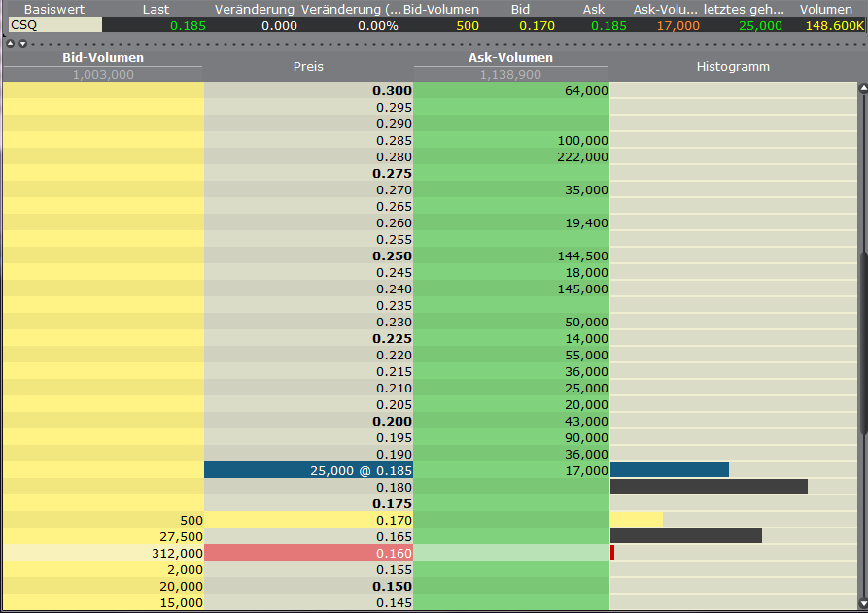Click the Last column header in quote bar
Viewport: 868px width, 613px height.
[x=156, y=9]
